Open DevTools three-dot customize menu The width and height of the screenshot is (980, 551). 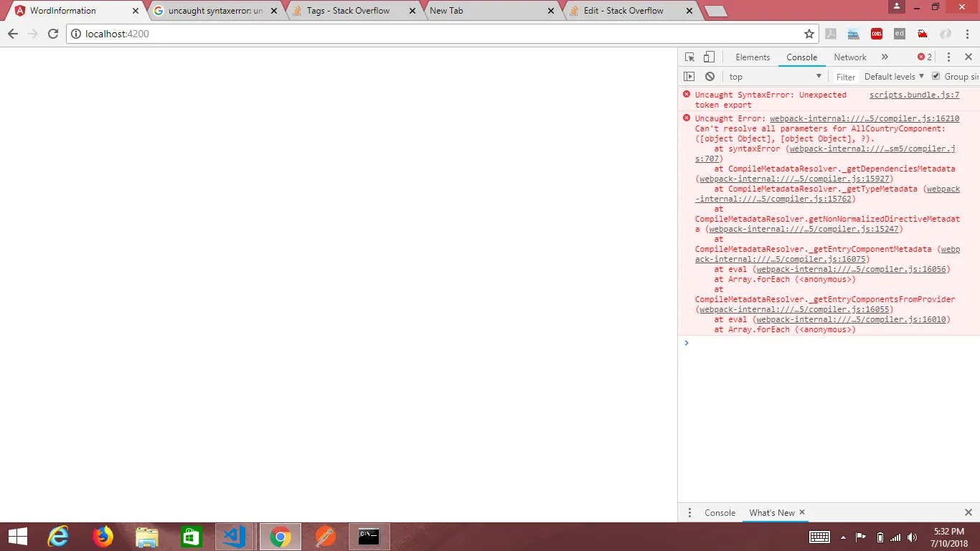click(x=948, y=57)
